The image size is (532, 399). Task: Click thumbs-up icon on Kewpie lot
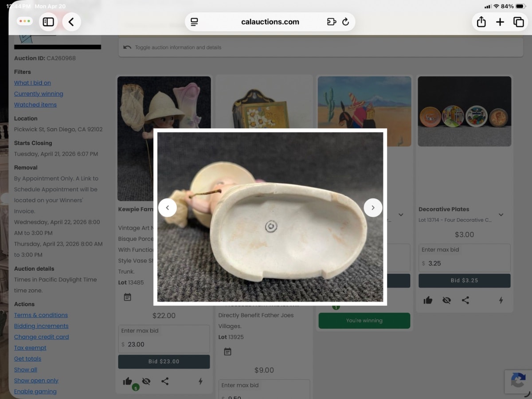tap(128, 381)
